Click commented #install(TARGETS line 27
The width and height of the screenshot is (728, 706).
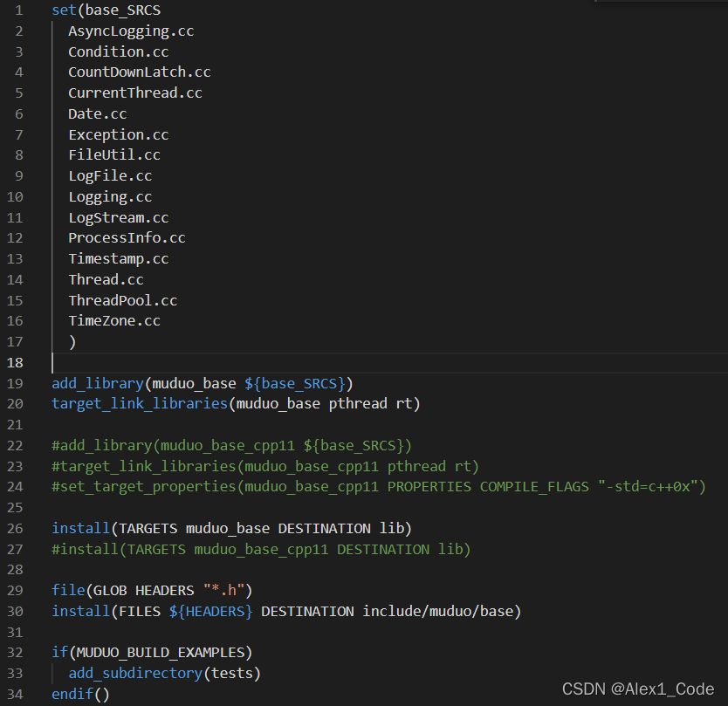point(261,550)
